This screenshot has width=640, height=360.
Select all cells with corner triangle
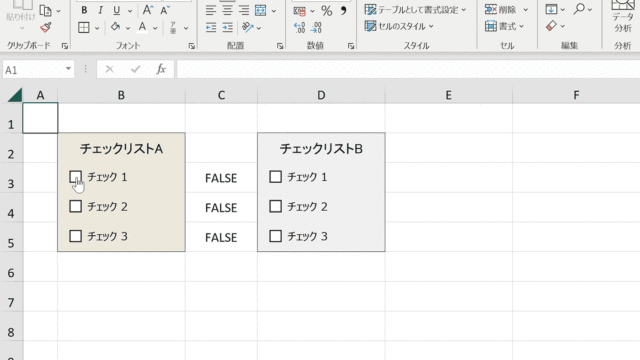14,95
